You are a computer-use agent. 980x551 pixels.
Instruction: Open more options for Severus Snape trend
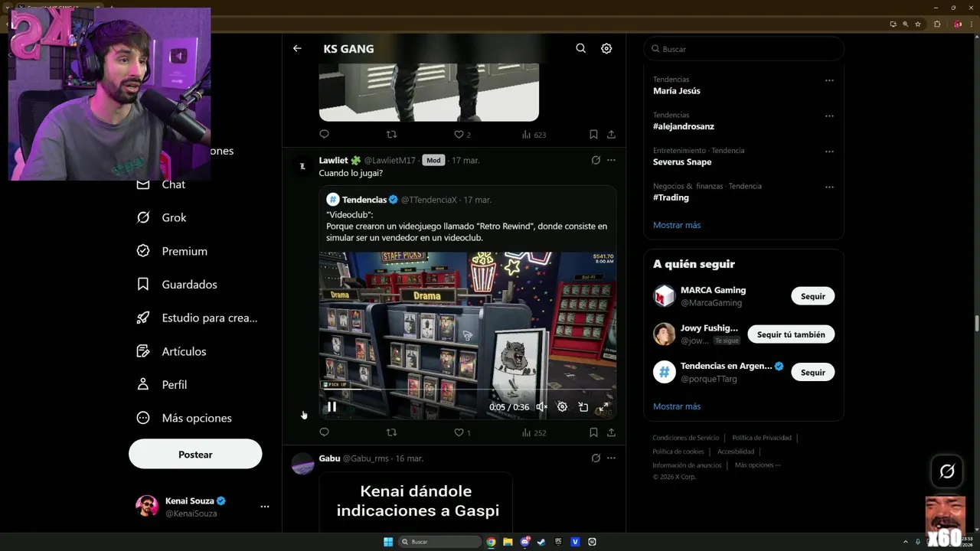[x=829, y=152]
